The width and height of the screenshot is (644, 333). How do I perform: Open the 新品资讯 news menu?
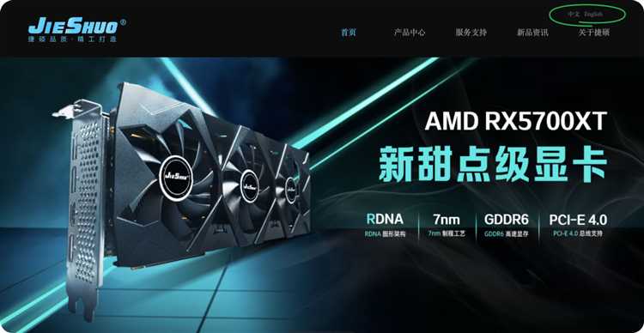coord(532,33)
